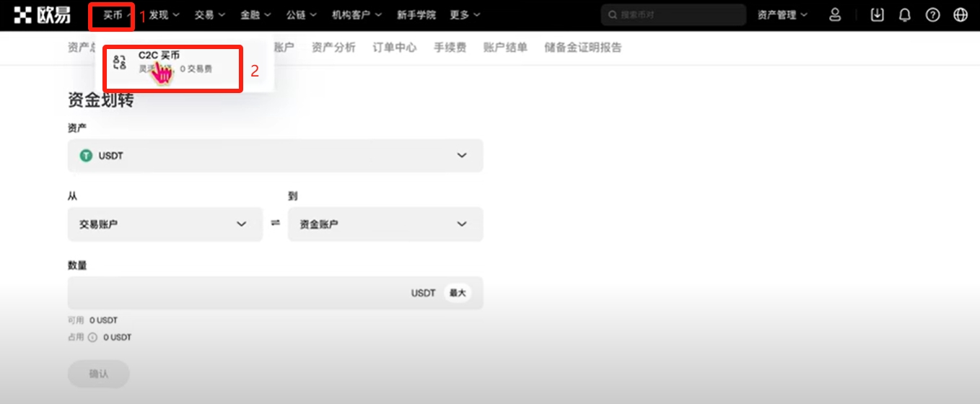Focus the 数量 amount input field

275,293
